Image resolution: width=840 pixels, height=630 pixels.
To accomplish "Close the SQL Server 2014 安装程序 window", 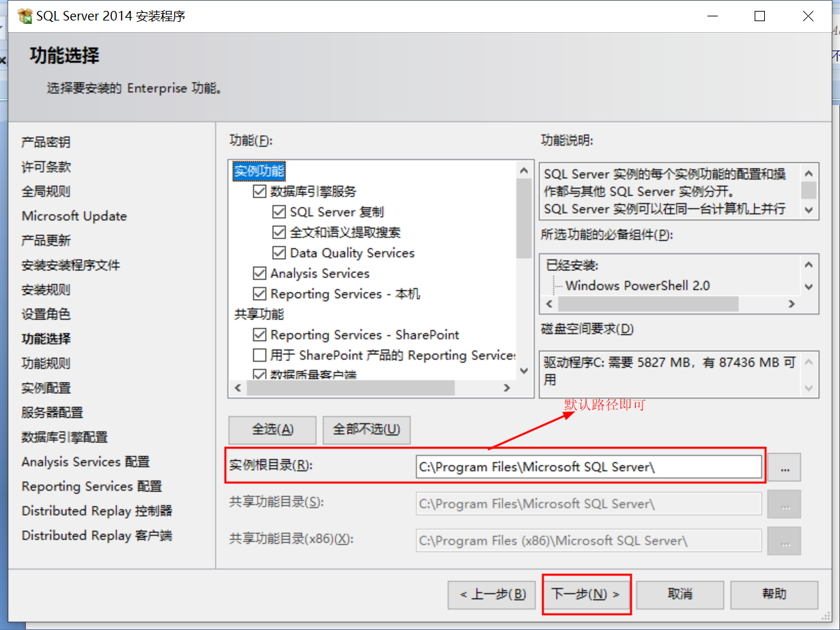I will [808, 16].
